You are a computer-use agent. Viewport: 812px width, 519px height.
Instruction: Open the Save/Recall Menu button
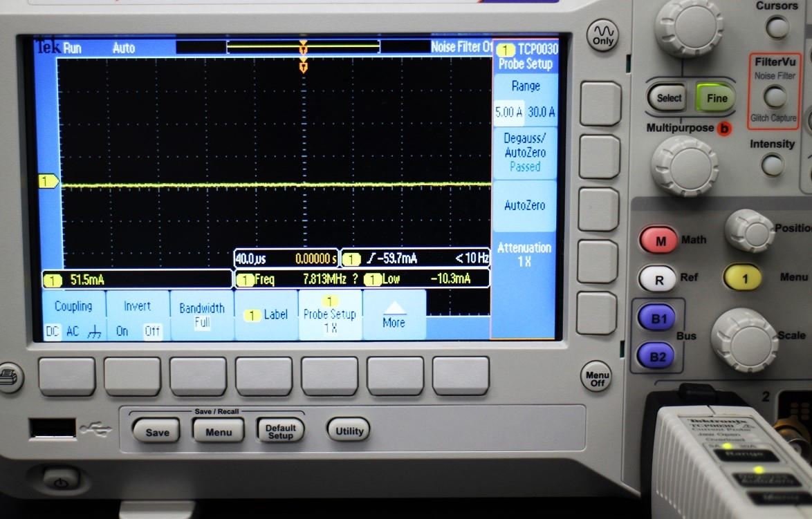click(218, 432)
